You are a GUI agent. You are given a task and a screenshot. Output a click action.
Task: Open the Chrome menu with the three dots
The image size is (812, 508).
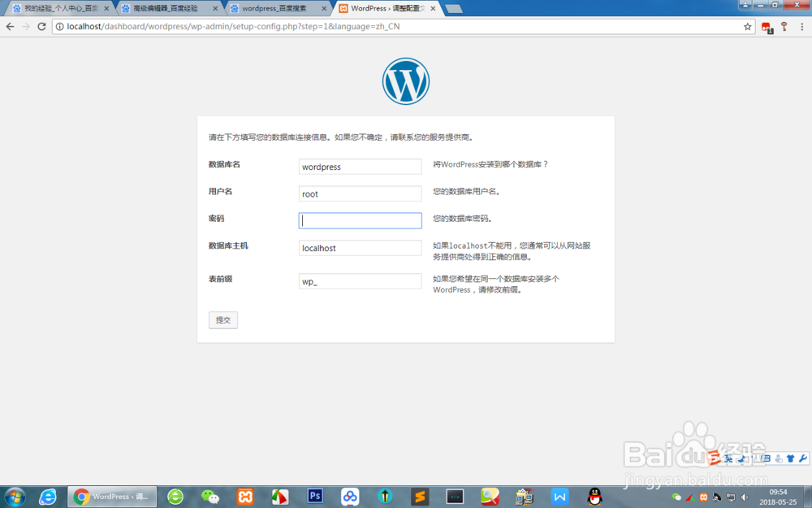[802, 26]
